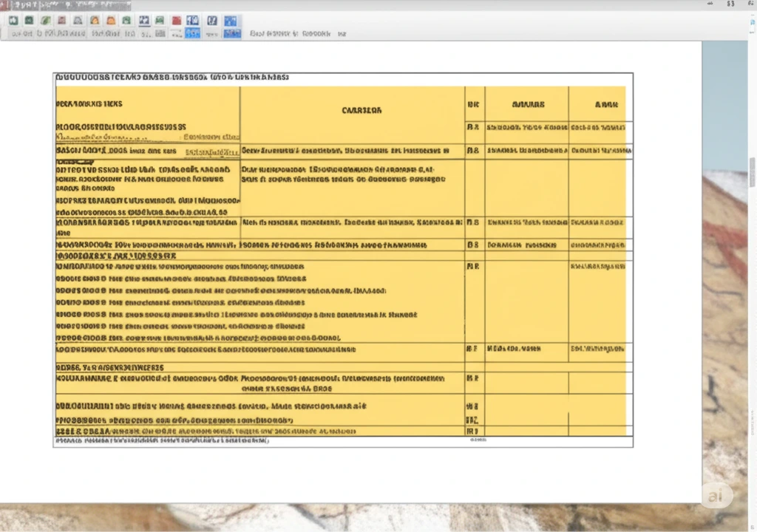Select the second orange toolbar icon

pos(111,21)
